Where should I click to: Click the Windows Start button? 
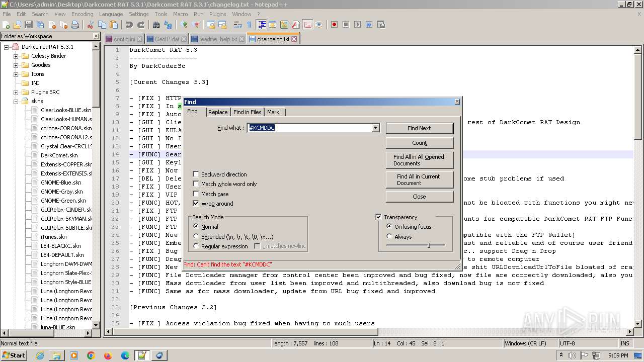(x=14, y=355)
